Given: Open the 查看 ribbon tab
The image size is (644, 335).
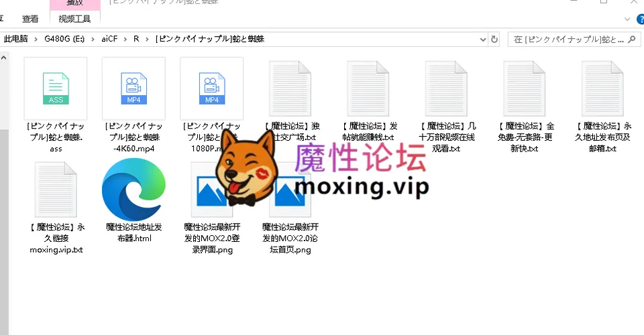Looking at the screenshot, I should [x=30, y=19].
